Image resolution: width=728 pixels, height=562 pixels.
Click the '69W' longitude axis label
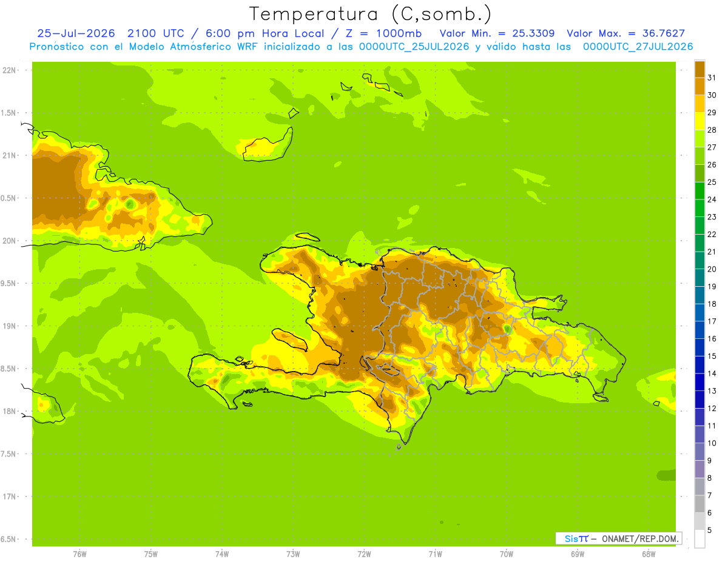click(578, 554)
